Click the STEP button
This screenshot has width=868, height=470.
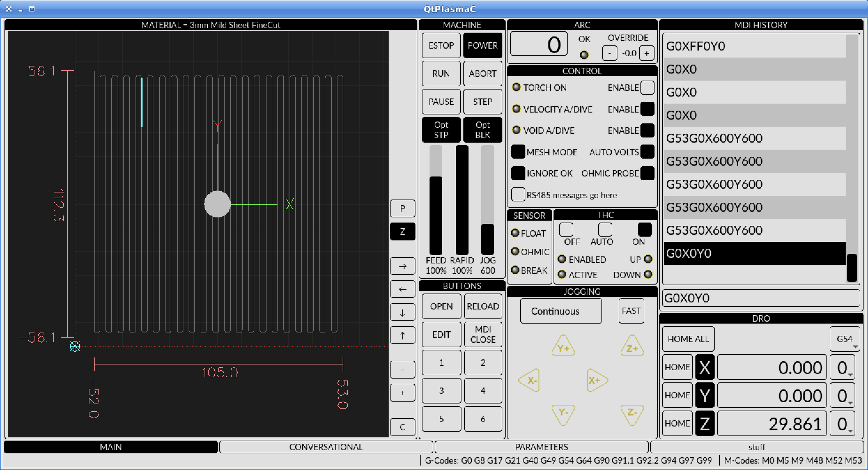coord(483,102)
